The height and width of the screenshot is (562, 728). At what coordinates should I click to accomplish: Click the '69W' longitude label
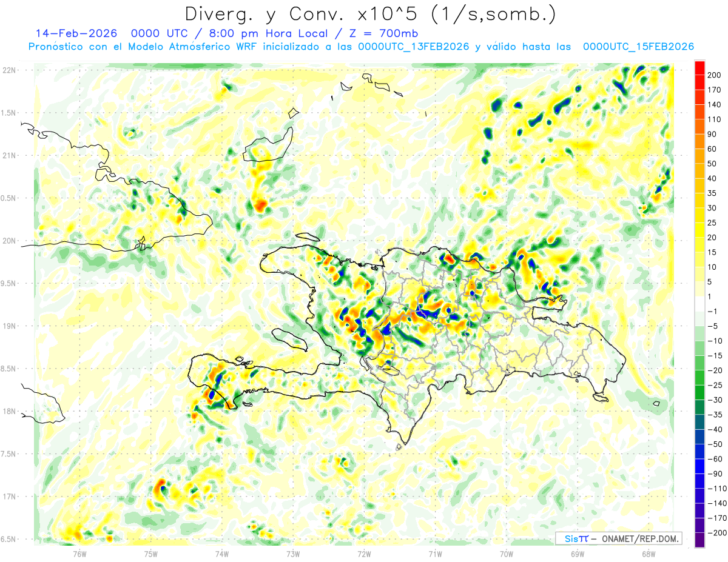(x=578, y=554)
